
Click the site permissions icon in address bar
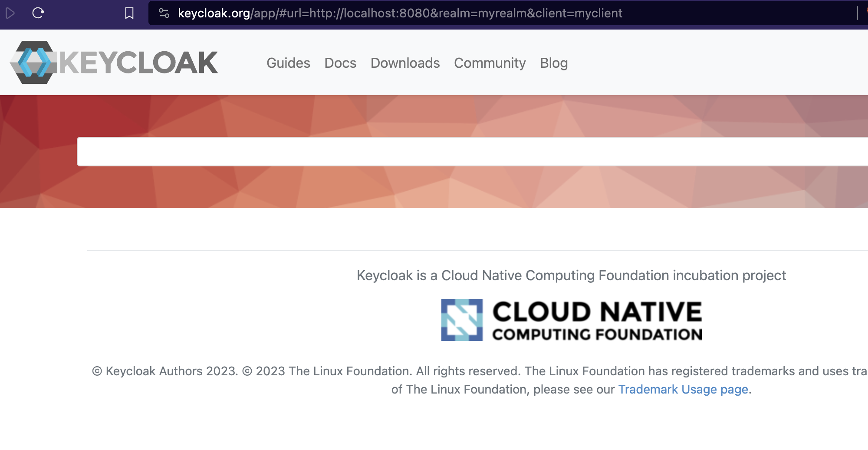(x=164, y=13)
